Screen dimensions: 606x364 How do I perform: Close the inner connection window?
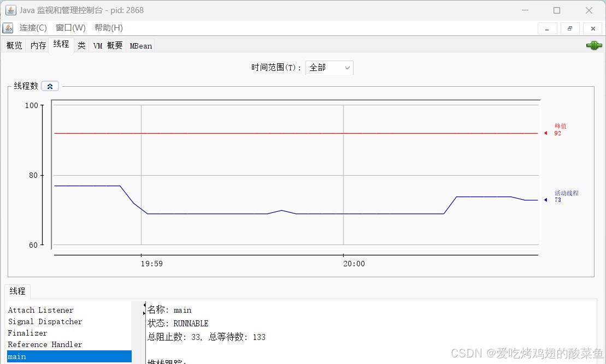click(x=593, y=28)
